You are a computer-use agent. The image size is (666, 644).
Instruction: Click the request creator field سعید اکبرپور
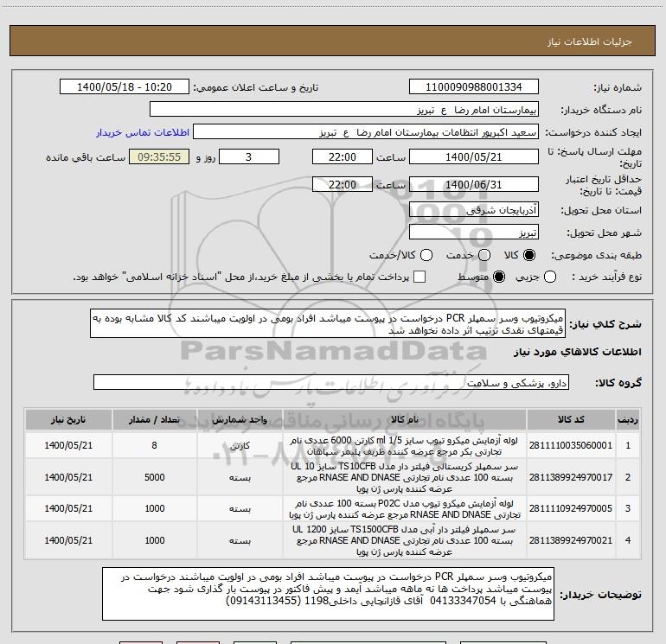(366, 132)
